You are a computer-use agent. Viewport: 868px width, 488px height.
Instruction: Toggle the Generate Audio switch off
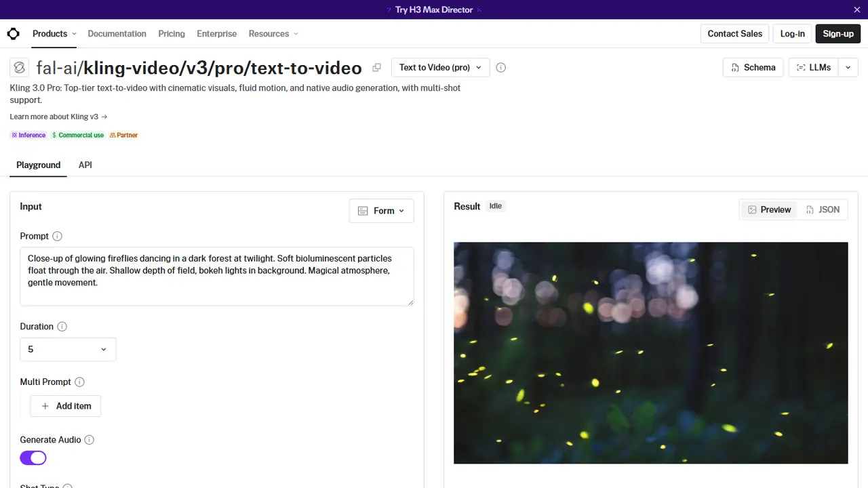point(33,458)
